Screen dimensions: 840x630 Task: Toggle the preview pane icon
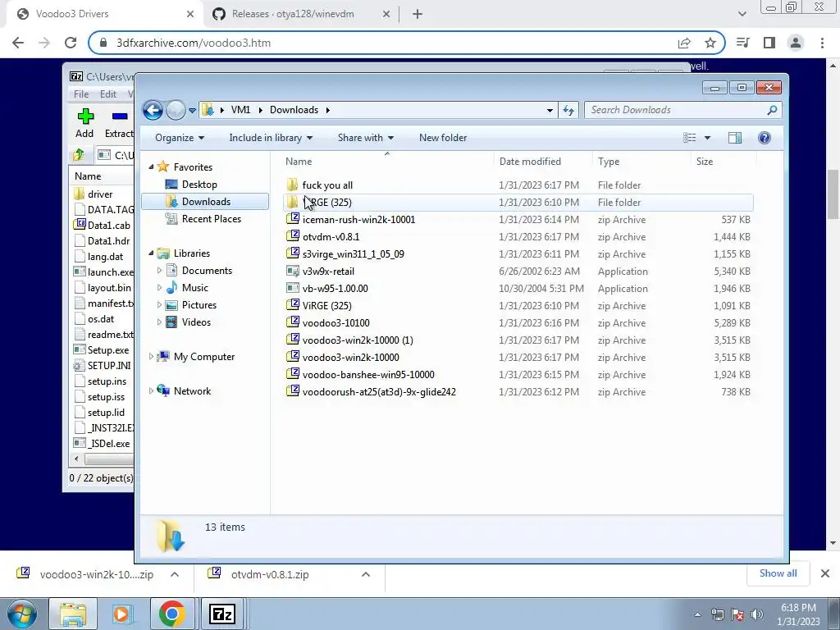tap(735, 138)
